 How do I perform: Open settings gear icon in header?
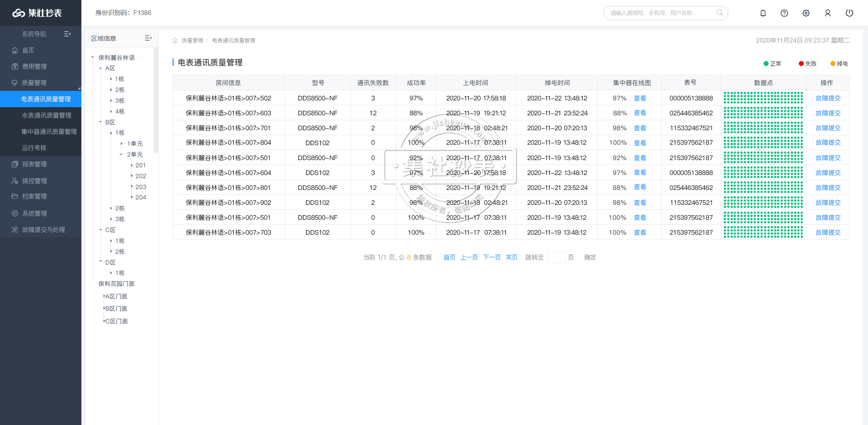(x=806, y=13)
